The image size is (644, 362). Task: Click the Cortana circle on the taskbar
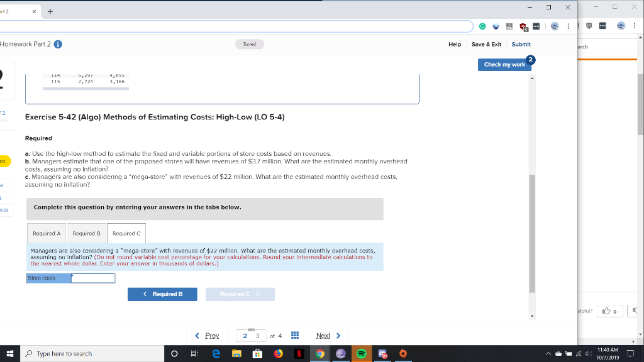tap(174, 354)
